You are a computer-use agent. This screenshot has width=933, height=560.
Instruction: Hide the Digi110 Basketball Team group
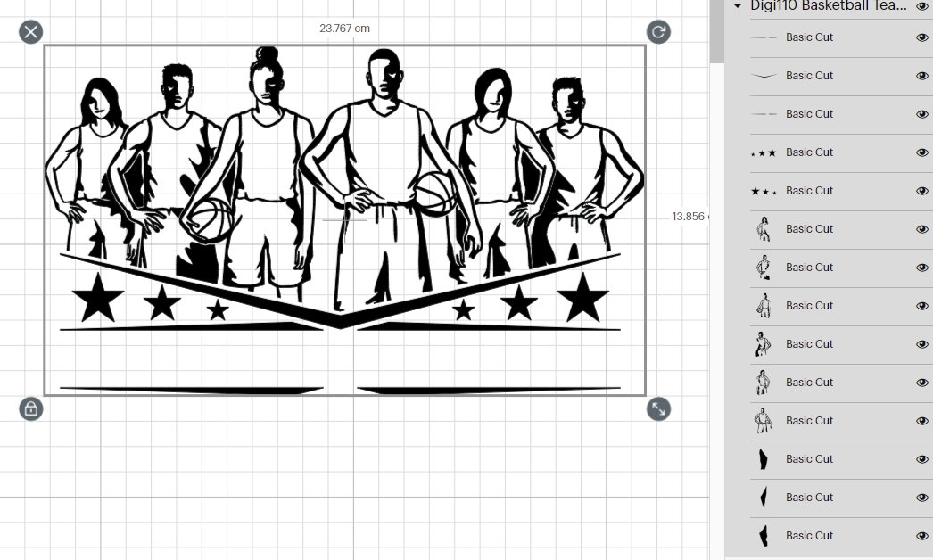click(923, 6)
